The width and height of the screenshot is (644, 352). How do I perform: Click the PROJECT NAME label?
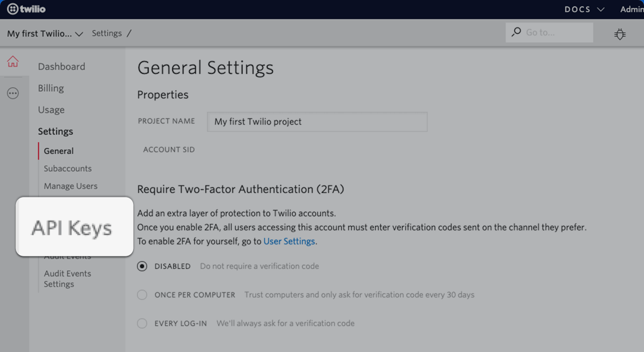166,121
